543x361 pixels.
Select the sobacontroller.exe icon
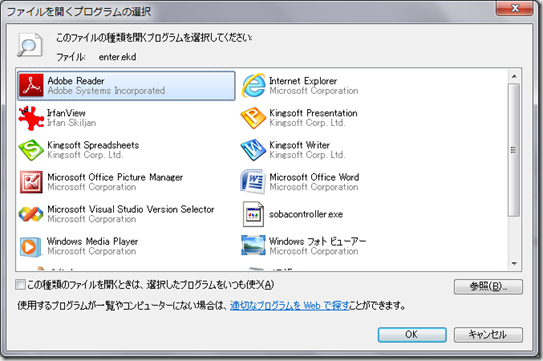[x=253, y=214]
